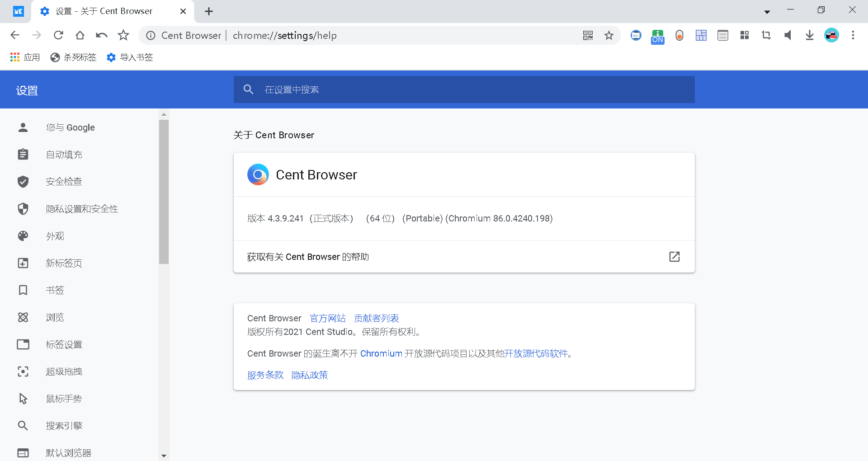Click the pinned blue tab icon
The width and height of the screenshot is (868, 461).
click(x=19, y=11)
